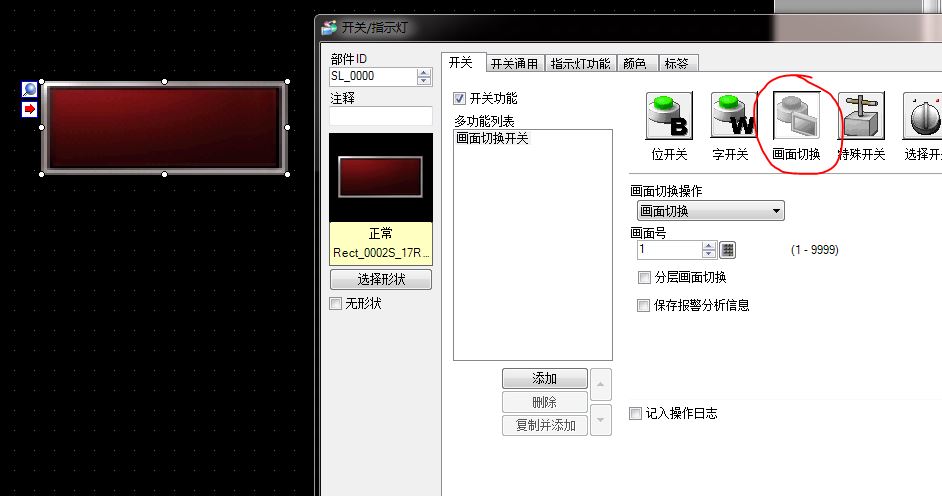Toggle the 开关功能 checkbox
The height and width of the screenshot is (496, 942).
pos(460,99)
